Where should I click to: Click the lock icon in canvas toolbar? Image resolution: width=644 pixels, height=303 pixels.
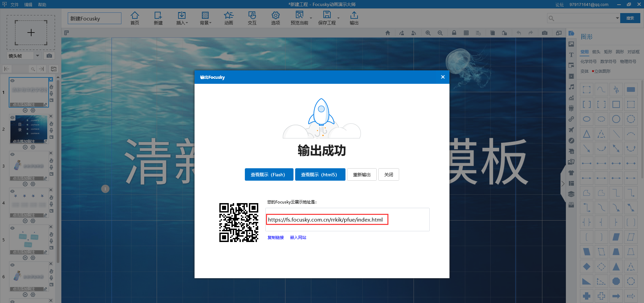tap(454, 33)
